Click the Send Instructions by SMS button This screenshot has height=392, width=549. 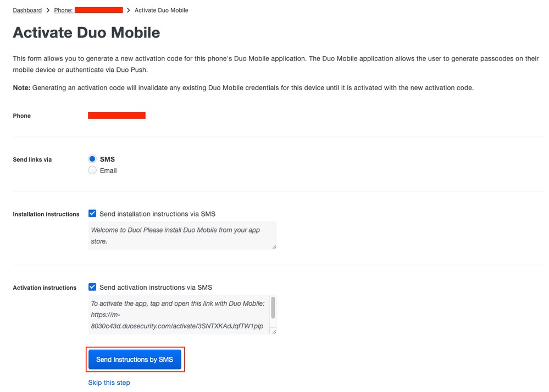(135, 359)
